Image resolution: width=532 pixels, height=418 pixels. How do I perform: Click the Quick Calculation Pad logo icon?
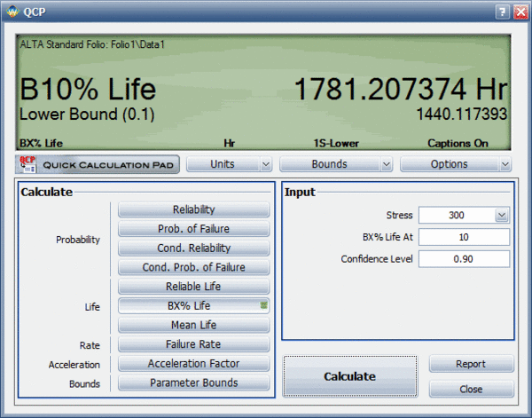(27, 164)
